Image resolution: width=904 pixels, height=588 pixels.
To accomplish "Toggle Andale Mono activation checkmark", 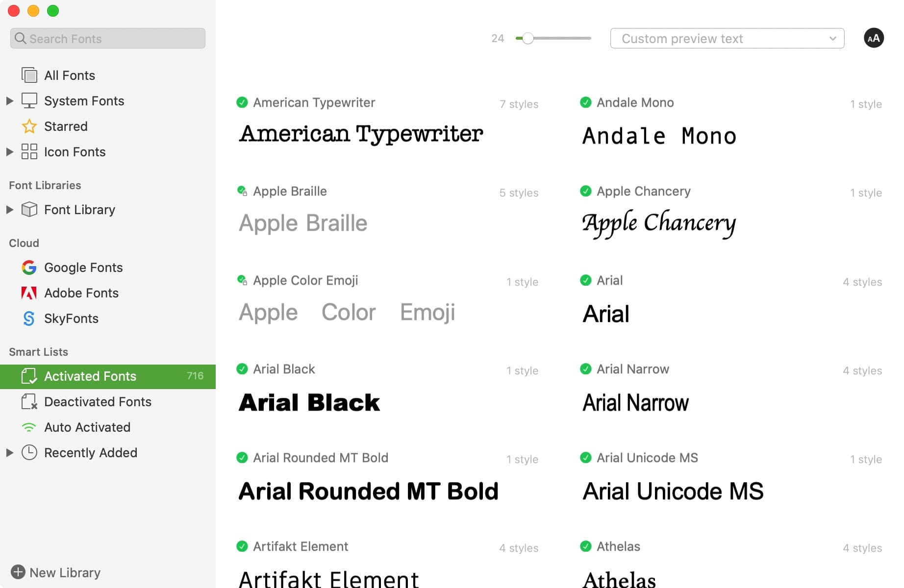I will tap(585, 102).
